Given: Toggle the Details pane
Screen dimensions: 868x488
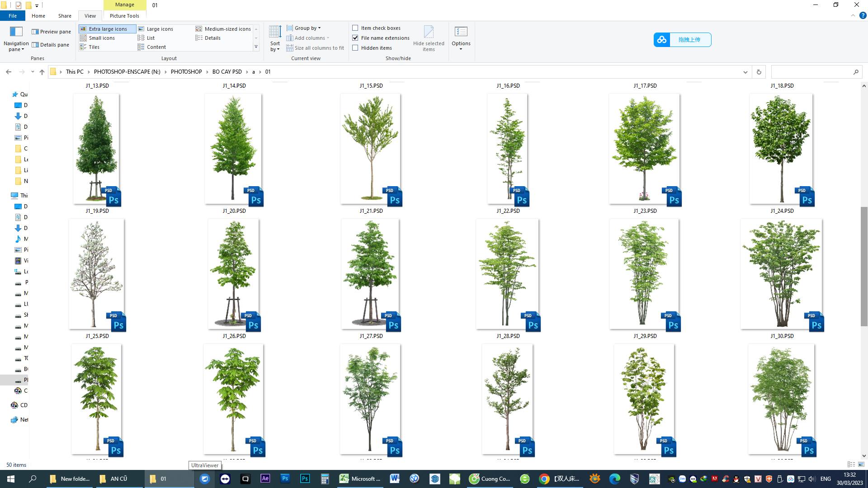Looking at the screenshot, I should click(50, 45).
